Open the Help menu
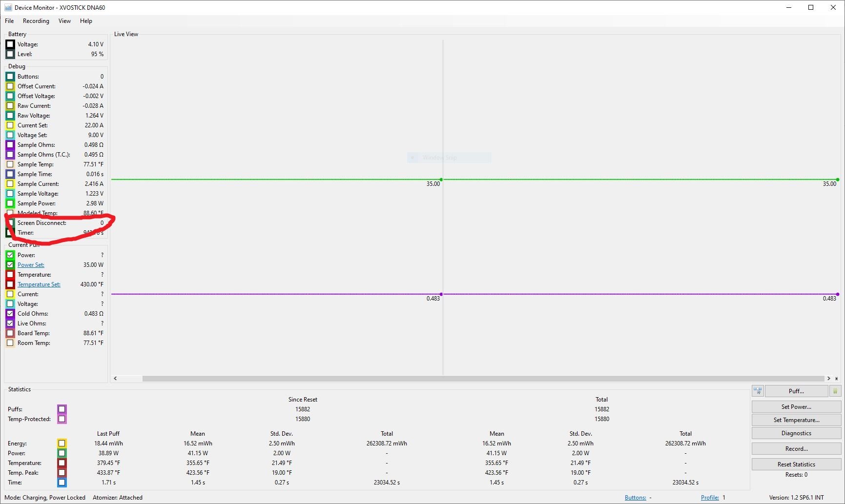Screen dimensions: 845x504 point(86,21)
